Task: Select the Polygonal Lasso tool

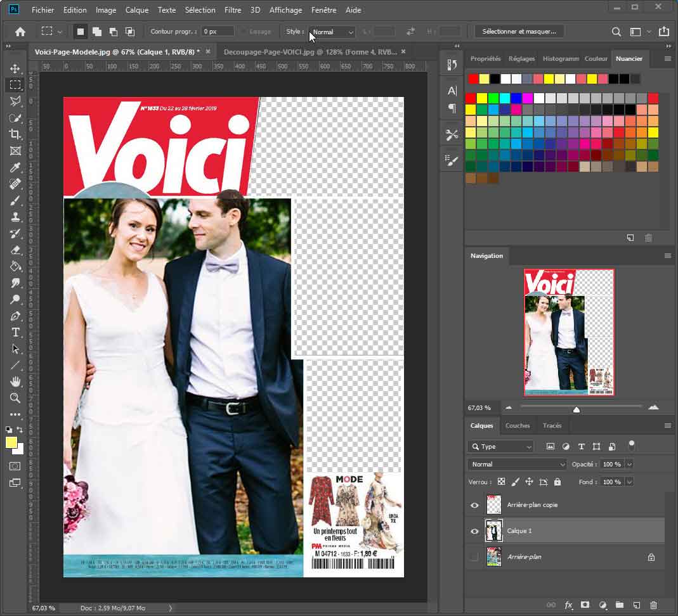Action: click(x=15, y=101)
